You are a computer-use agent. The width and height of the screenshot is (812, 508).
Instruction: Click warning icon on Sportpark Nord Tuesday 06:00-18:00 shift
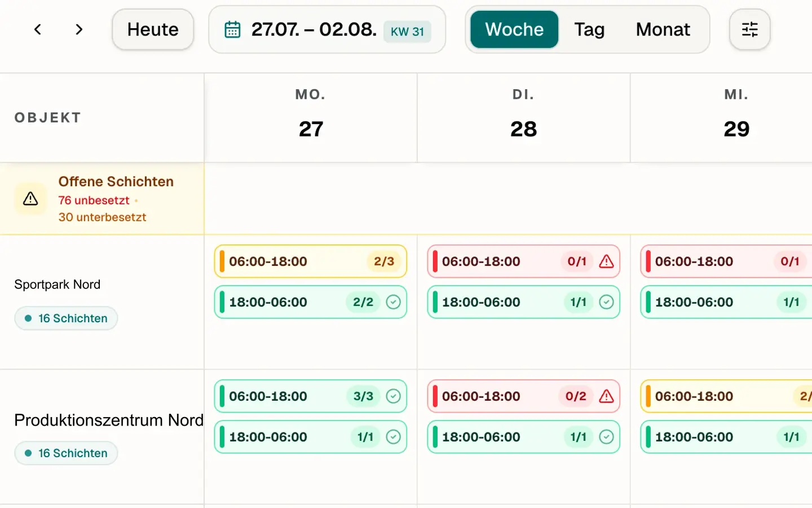point(606,261)
